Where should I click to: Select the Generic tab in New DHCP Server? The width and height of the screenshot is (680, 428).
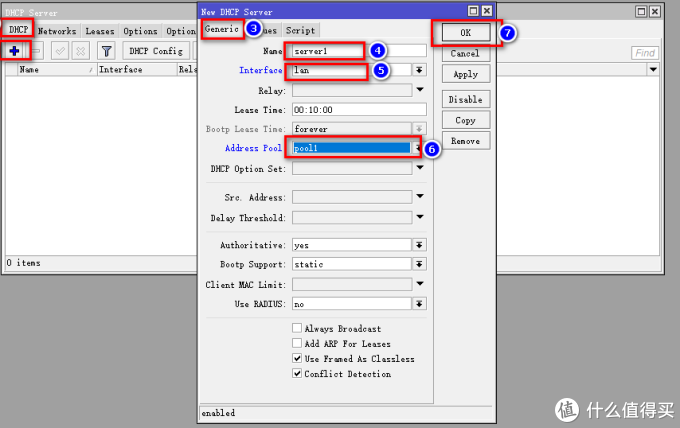tap(222, 29)
